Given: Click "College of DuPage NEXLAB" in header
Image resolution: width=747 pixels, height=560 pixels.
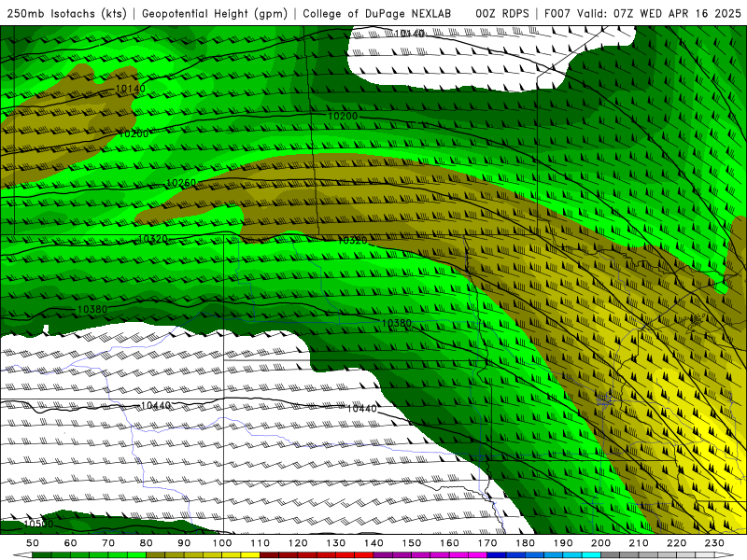Looking at the screenshot, I should coord(377,13).
